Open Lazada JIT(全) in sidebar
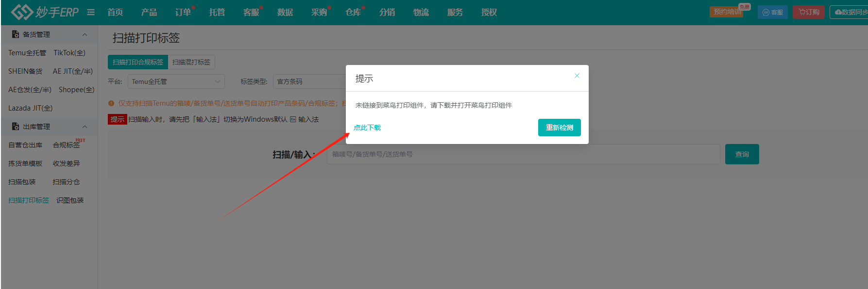Screen dimensions: 868x289 [31, 108]
